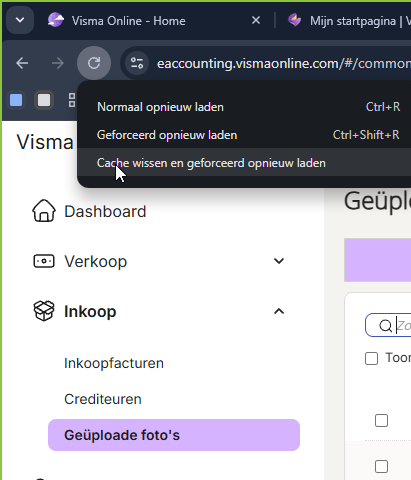
Task: Open the blue bookmark icon
Action: click(x=16, y=100)
